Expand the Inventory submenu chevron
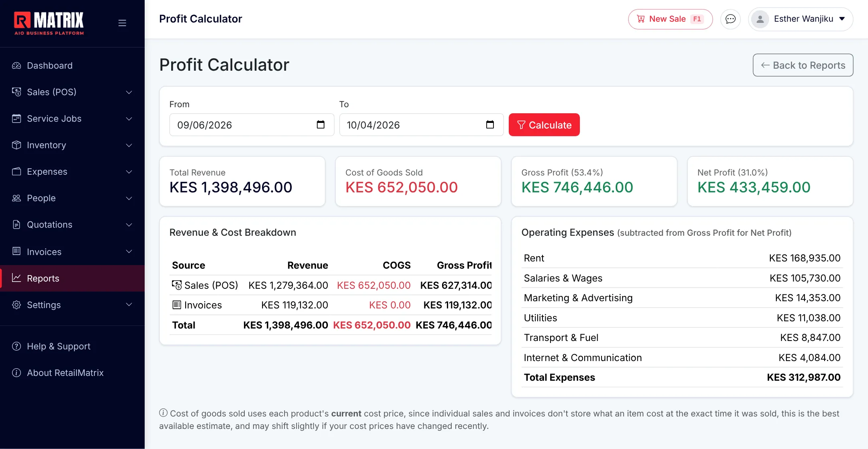Screen dimensions: 868x449 click(x=129, y=145)
